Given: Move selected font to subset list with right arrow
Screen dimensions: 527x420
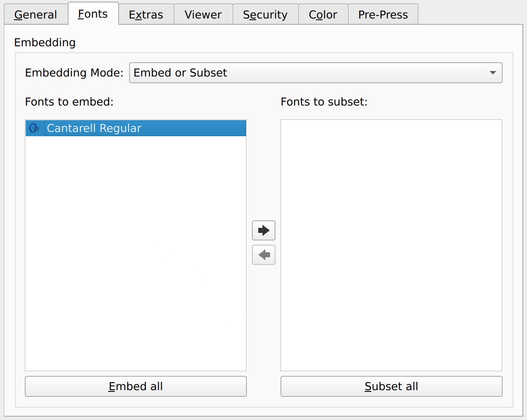Looking at the screenshot, I should 264,230.
